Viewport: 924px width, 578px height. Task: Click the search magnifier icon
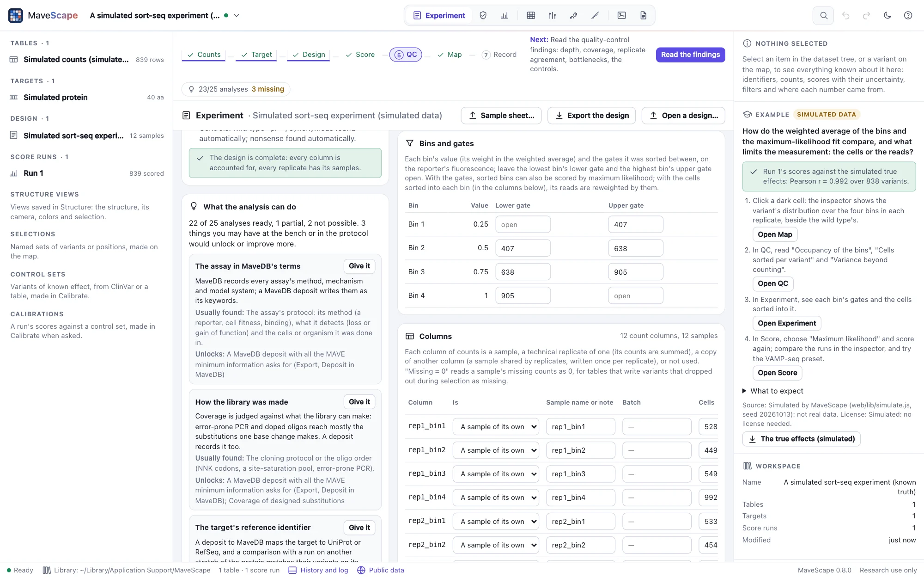(x=823, y=15)
